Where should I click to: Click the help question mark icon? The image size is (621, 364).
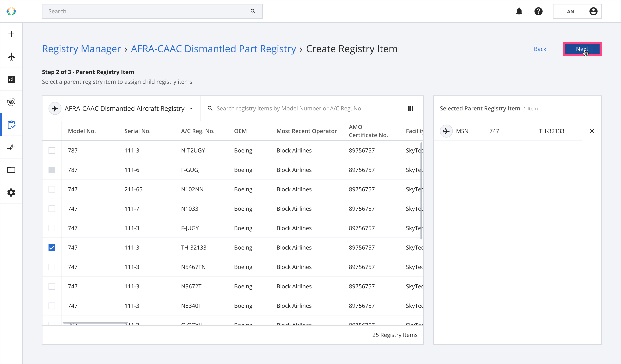[x=539, y=11]
